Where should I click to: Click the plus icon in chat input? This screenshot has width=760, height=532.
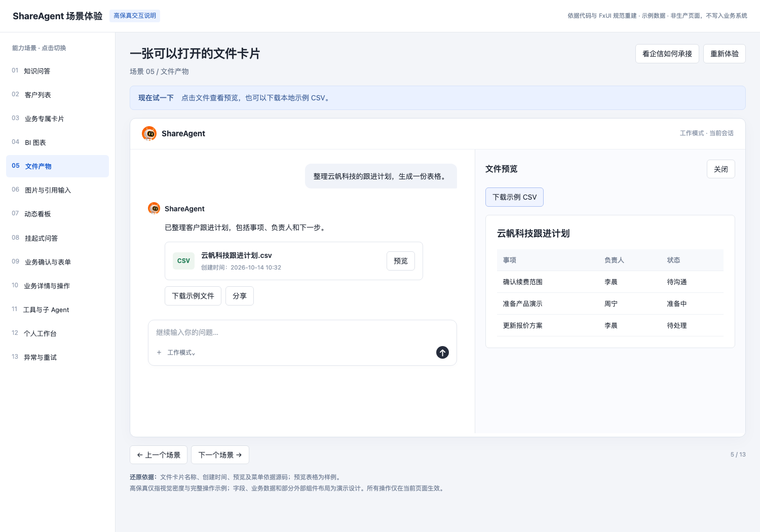pyautogui.click(x=159, y=352)
